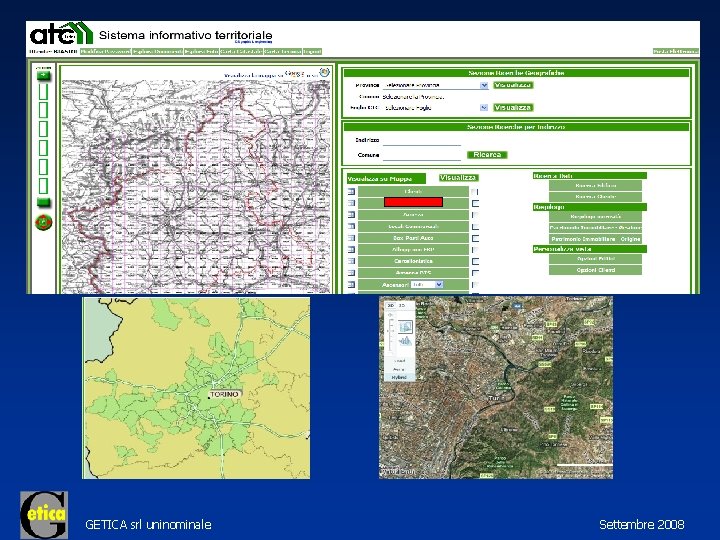The image size is (720, 540).
Task: Click the Caratteristica layer label
Action: click(x=413, y=261)
